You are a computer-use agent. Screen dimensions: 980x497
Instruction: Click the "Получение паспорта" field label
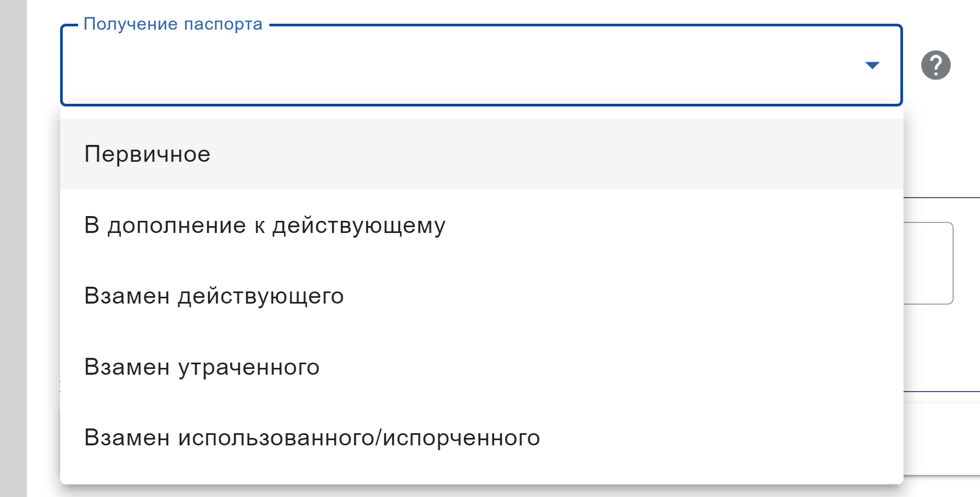point(173,24)
